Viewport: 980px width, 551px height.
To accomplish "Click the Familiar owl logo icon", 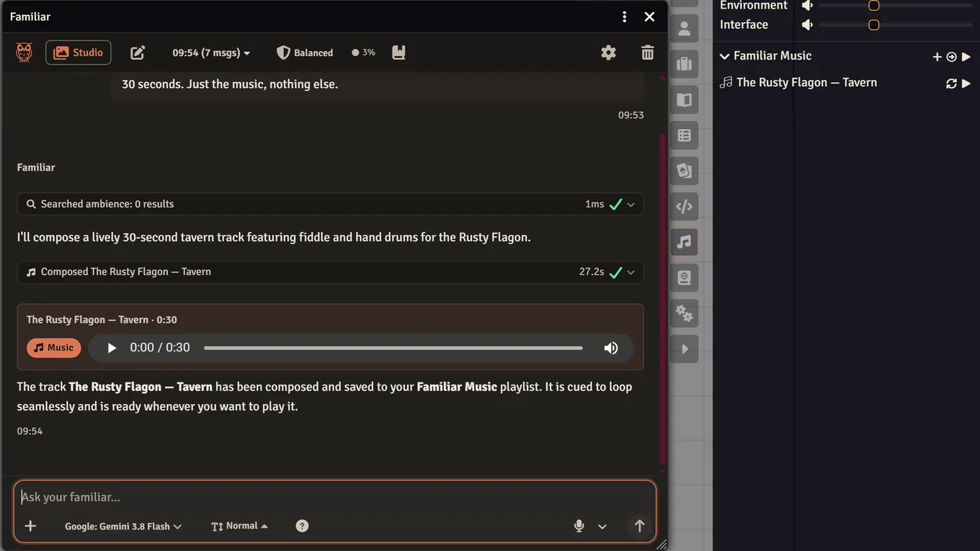I will [x=24, y=53].
